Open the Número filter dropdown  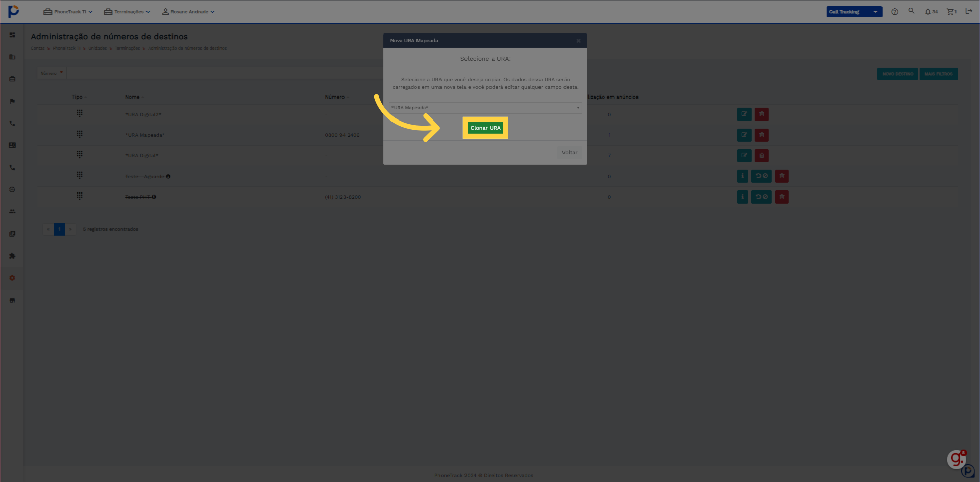pyautogui.click(x=52, y=73)
